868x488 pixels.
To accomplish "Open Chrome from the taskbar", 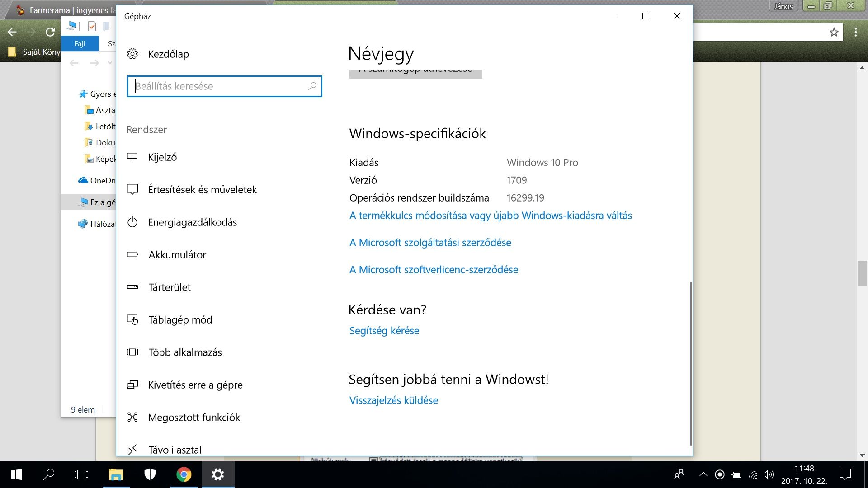I will [x=184, y=474].
